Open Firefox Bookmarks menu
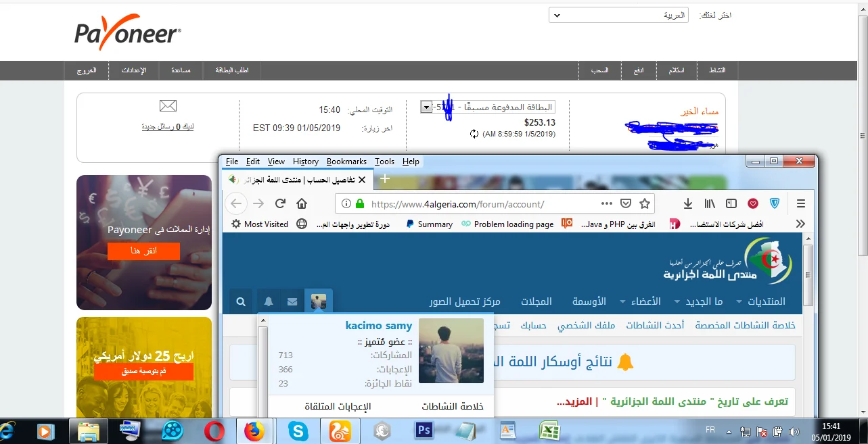This screenshot has width=868, height=444. pyautogui.click(x=346, y=162)
